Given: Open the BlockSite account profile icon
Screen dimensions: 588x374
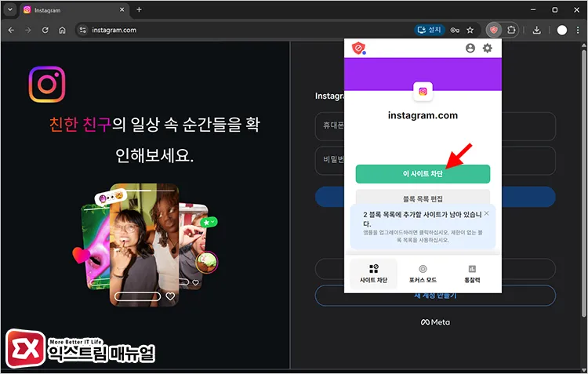Looking at the screenshot, I should coord(470,48).
